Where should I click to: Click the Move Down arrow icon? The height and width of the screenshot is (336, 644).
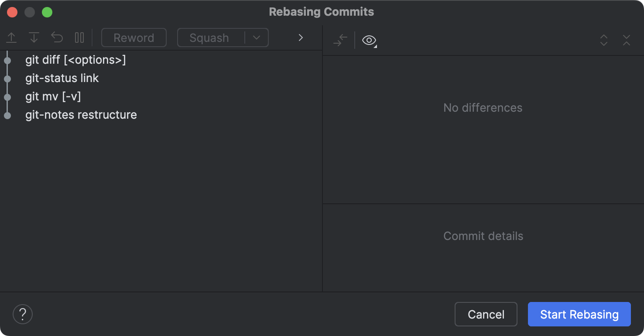point(34,38)
